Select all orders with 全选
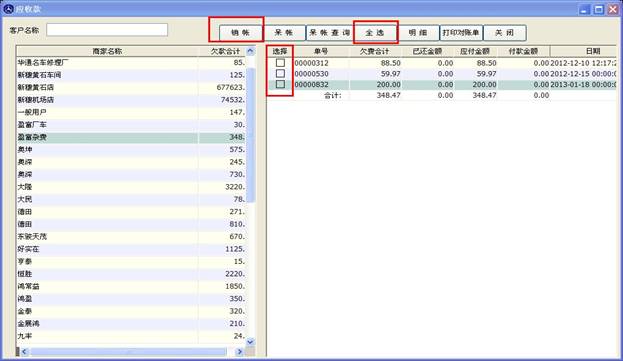This screenshot has height=361, width=623. click(375, 33)
